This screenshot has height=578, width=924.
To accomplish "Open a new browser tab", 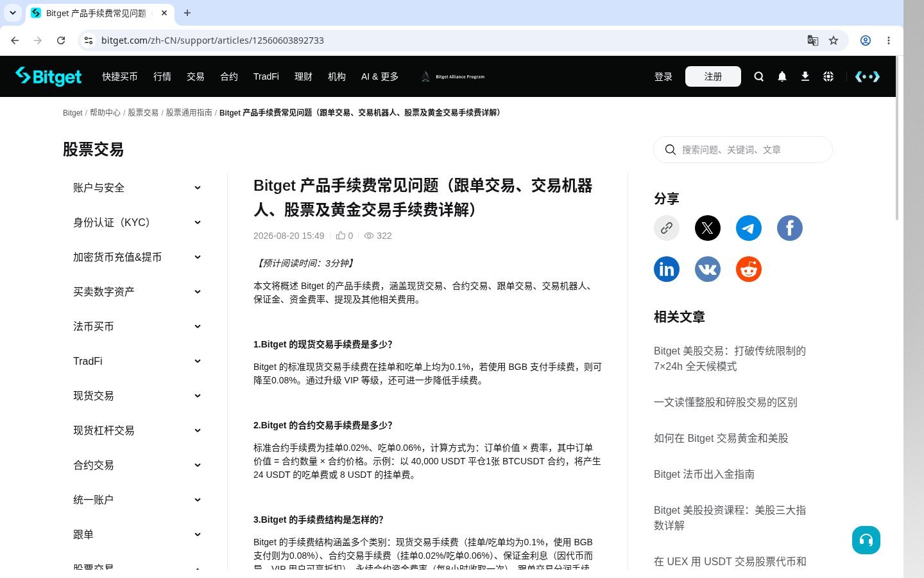I will tap(187, 13).
